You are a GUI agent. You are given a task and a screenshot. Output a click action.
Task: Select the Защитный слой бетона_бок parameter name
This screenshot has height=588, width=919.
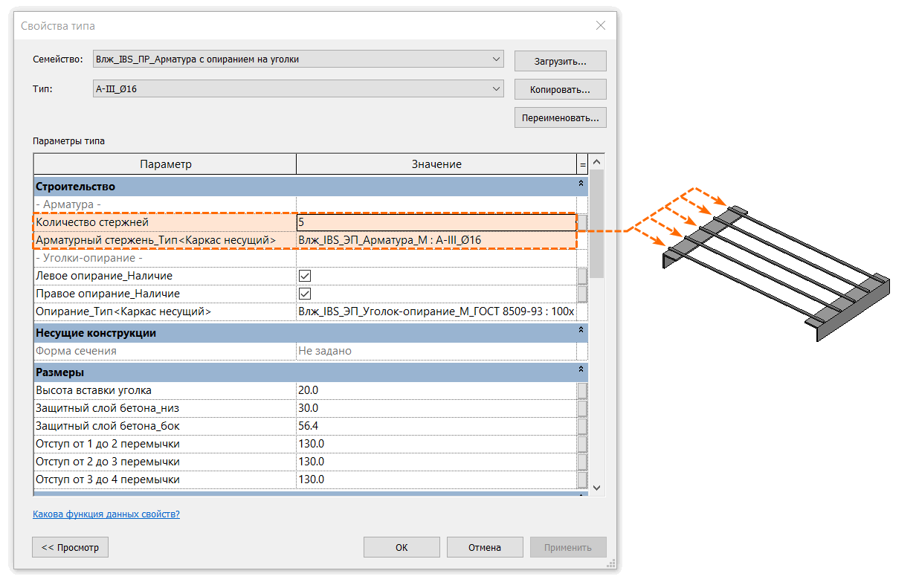[108, 426]
